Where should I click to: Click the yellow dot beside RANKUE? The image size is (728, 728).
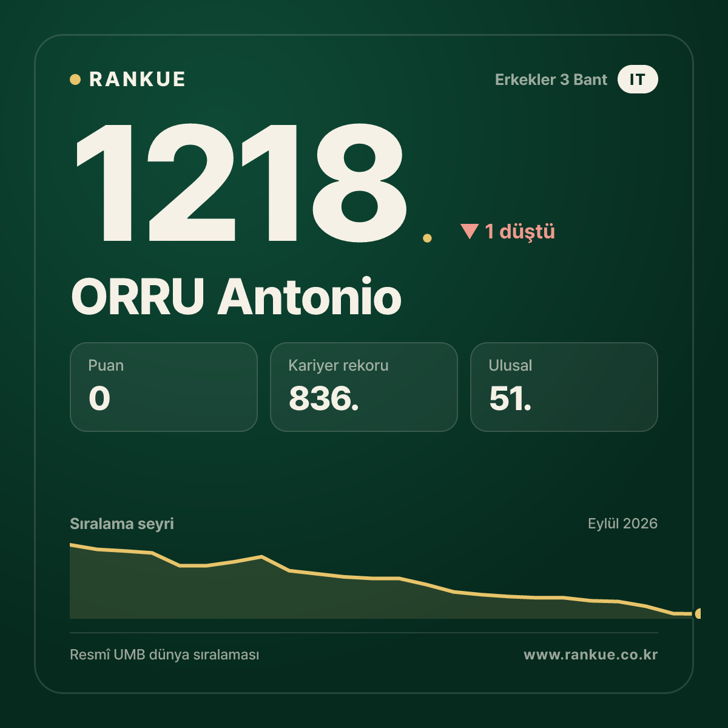[x=75, y=79]
